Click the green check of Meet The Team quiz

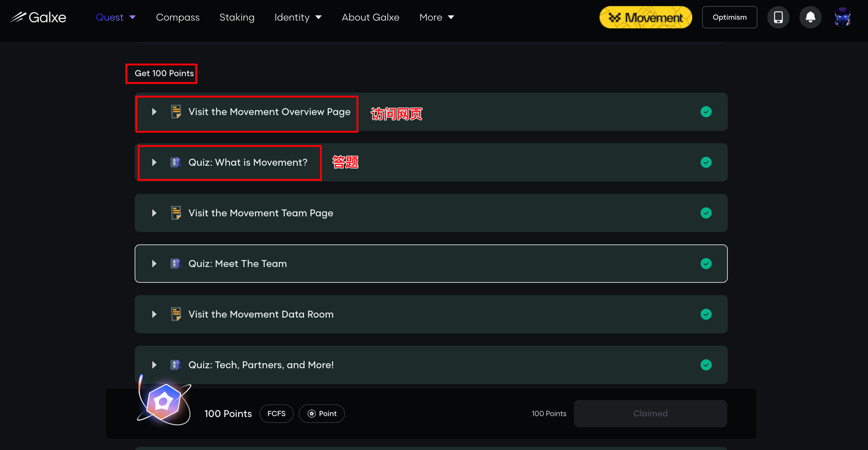(706, 263)
